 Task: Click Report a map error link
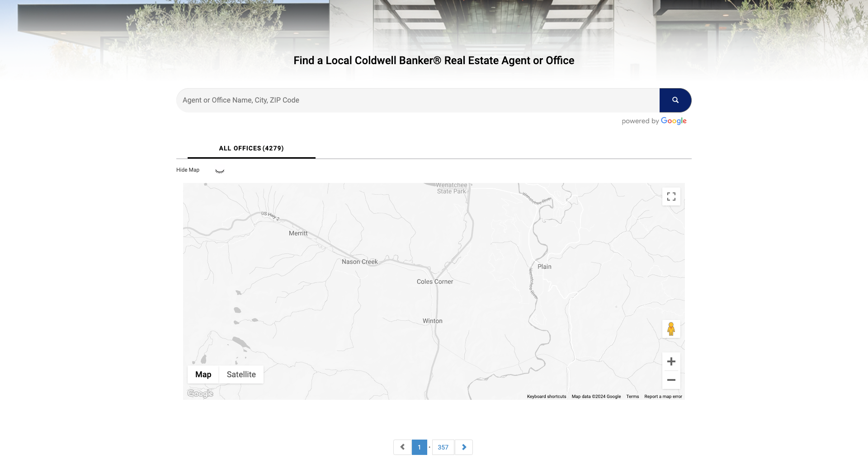[663, 397]
